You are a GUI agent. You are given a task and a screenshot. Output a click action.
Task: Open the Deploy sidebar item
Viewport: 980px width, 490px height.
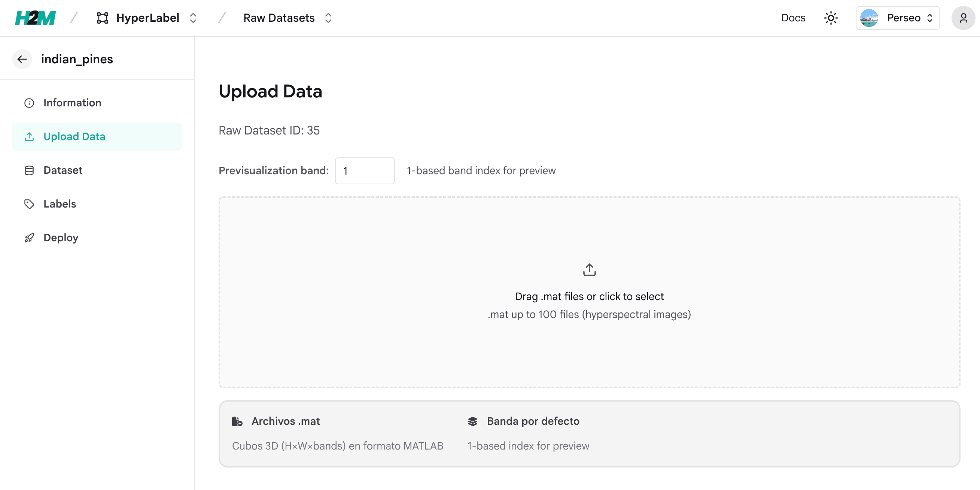click(97, 238)
